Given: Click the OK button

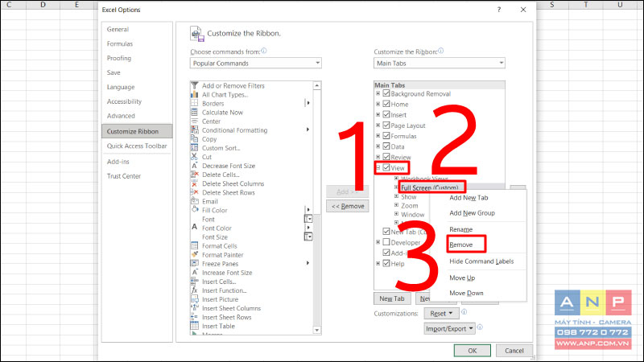Looking at the screenshot, I should [473, 351].
